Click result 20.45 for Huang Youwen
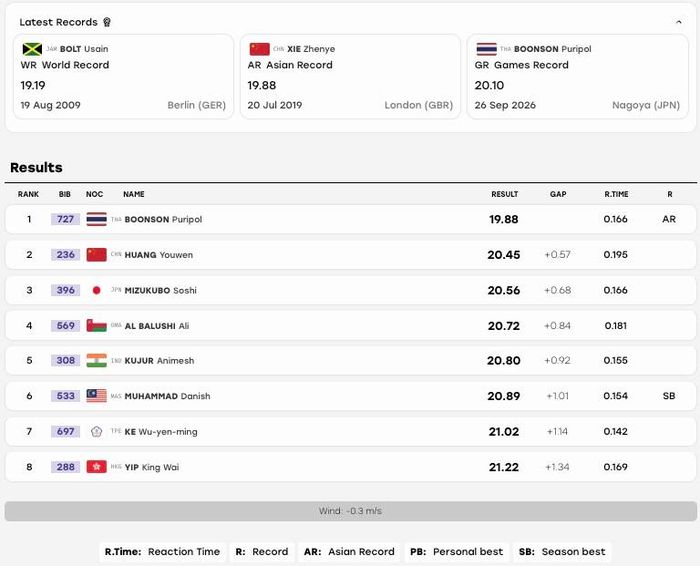The height and width of the screenshot is (566, 700). 504,255
